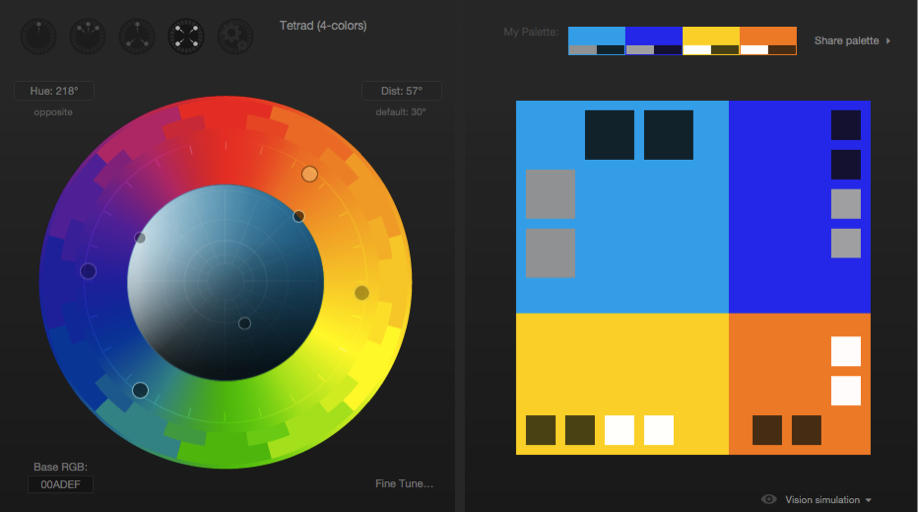Click the arrow icon after Share palette
The height and width of the screenshot is (513, 918).
tap(888, 41)
